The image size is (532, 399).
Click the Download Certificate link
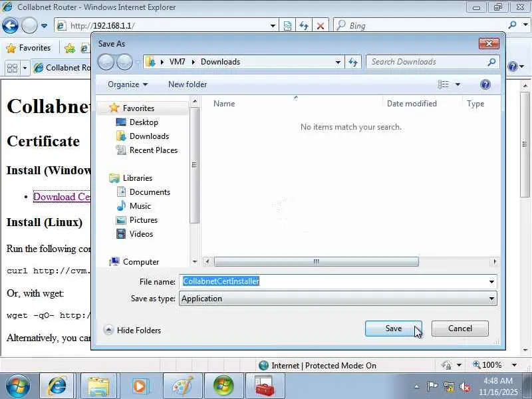click(62, 197)
